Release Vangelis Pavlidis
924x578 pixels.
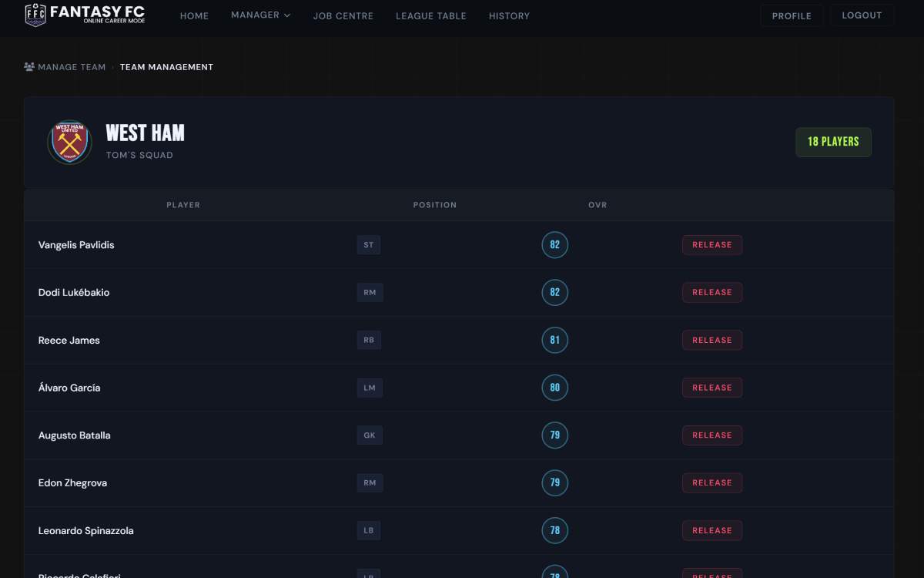(x=712, y=245)
